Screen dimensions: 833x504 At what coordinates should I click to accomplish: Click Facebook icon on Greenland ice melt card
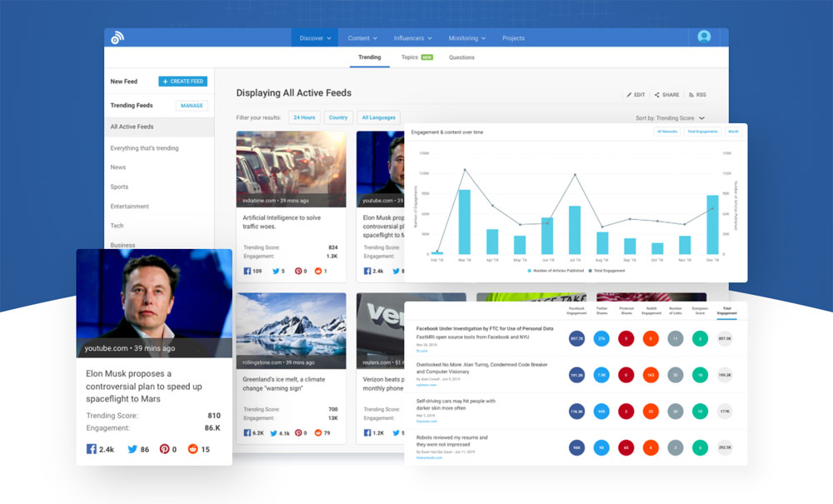(247, 433)
